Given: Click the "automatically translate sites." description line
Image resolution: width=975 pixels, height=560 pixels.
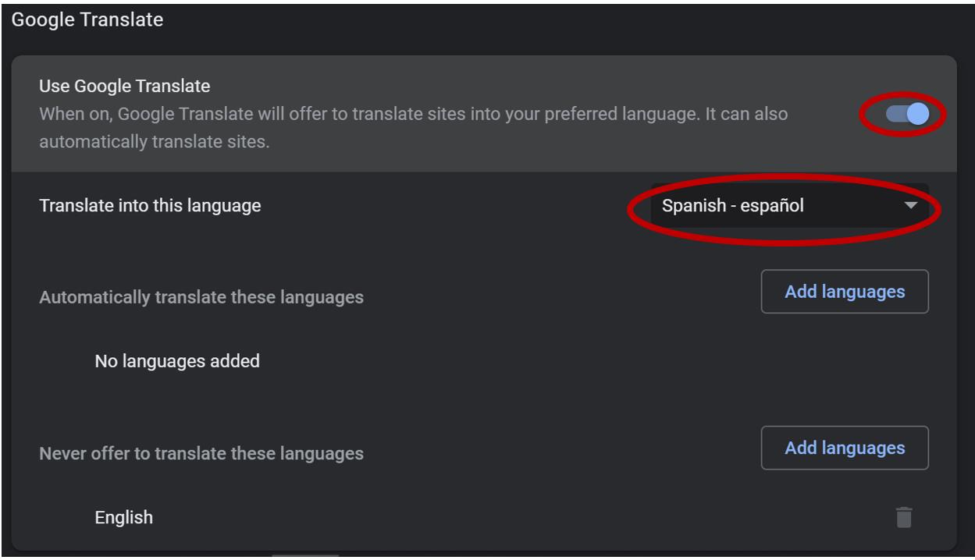Looking at the screenshot, I should (x=154, y=143).
